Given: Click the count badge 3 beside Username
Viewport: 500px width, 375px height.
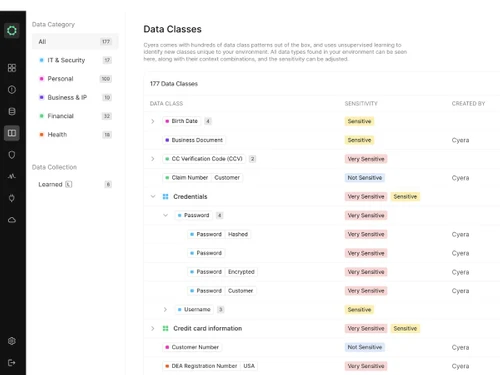Looking at the screenshot, I should click(220, 310).
